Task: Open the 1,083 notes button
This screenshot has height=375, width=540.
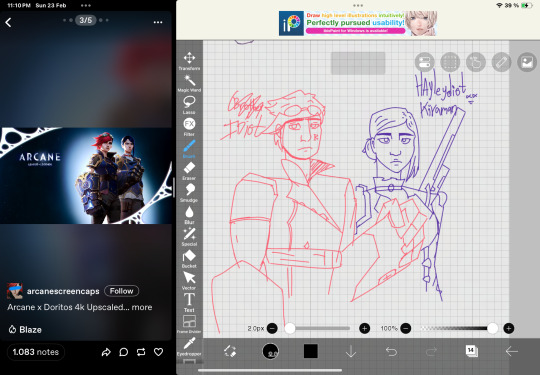Action: coord(36,352)
